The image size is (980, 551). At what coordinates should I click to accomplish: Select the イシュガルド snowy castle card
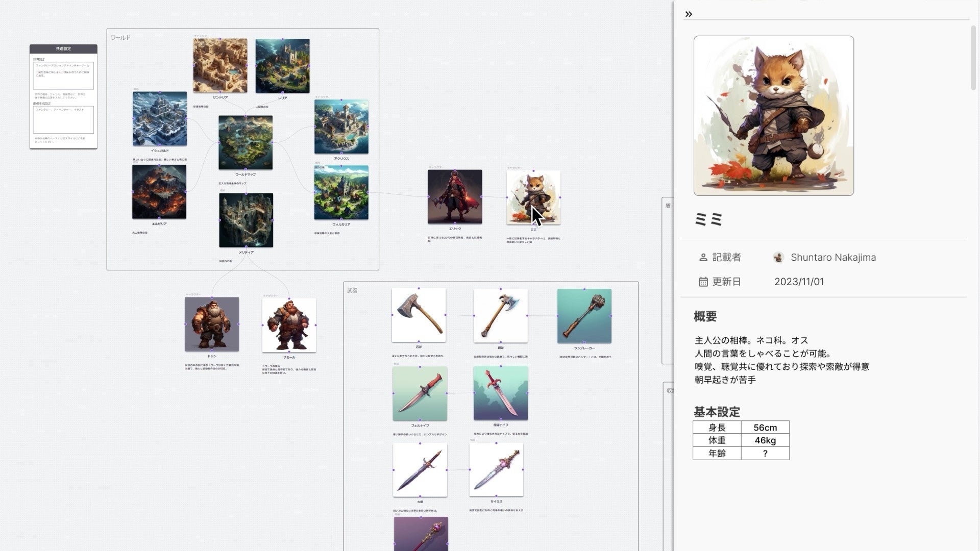160,119
